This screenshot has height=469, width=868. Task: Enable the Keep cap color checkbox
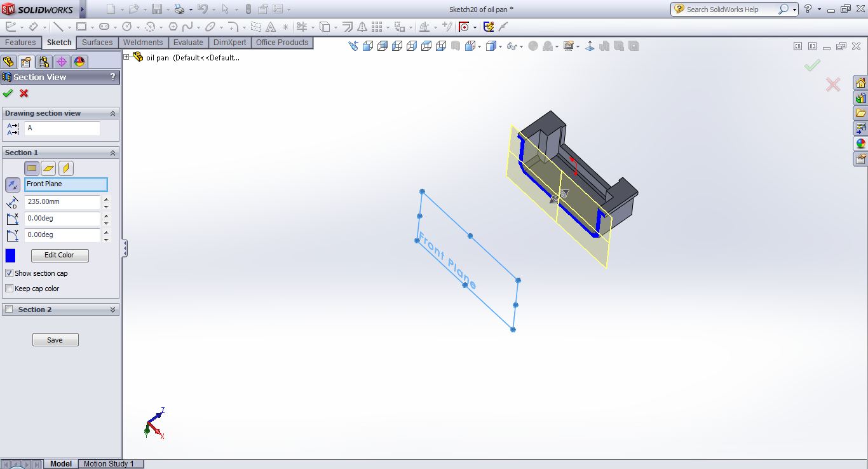click(x=9, y=289)
